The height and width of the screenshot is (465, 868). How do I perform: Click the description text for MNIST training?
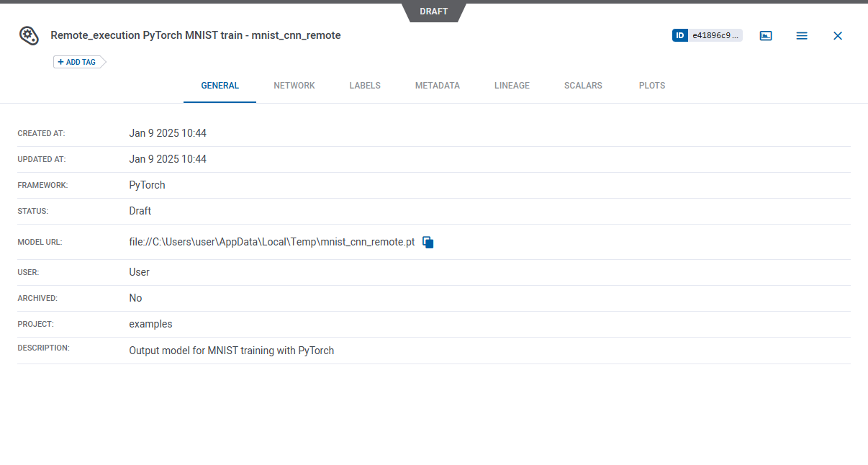(231, 351)
